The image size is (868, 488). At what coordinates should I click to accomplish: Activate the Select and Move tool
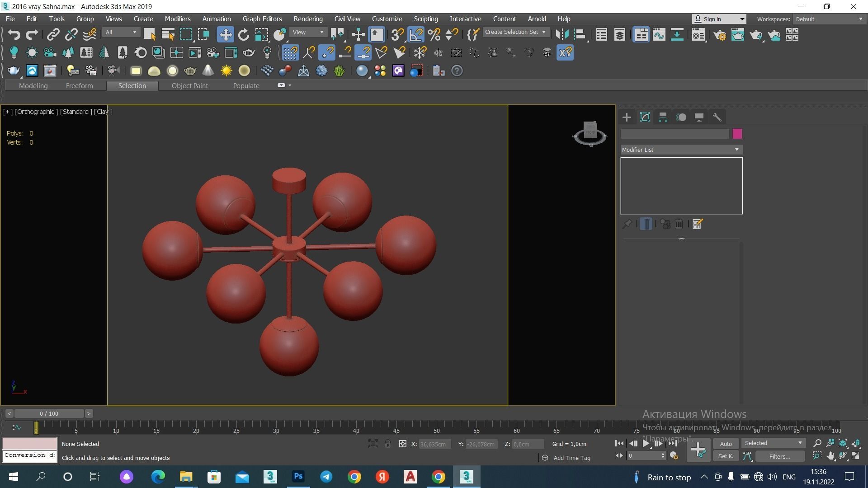tap(225, 35)
